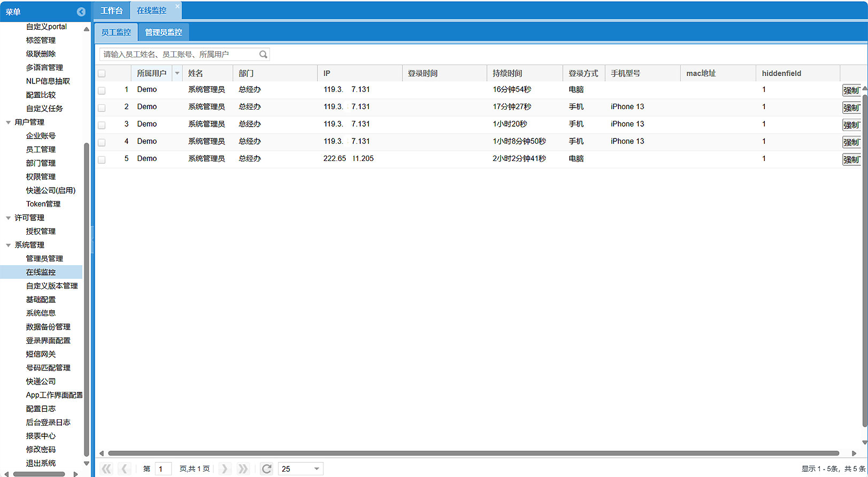Click 强制 button for 17分钟27秒 row
The height and width of the screenshot is (477, 868).
[x=851, y=107]
